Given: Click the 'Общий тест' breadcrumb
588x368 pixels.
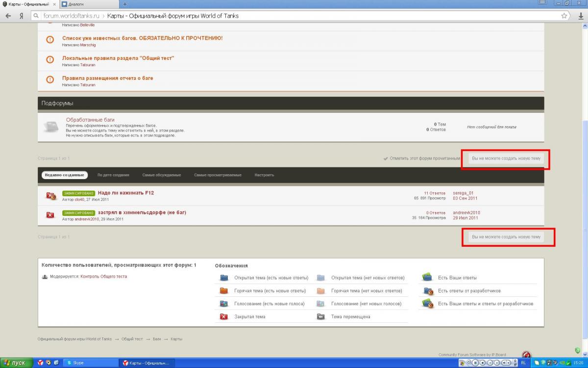Looking at the screenshot, I should click(132, 339).
